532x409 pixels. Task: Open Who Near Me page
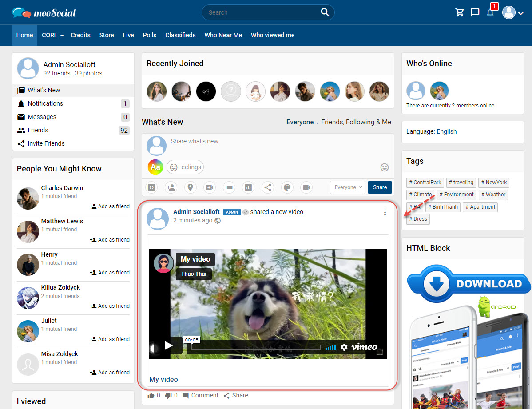(x=223, y=35)
